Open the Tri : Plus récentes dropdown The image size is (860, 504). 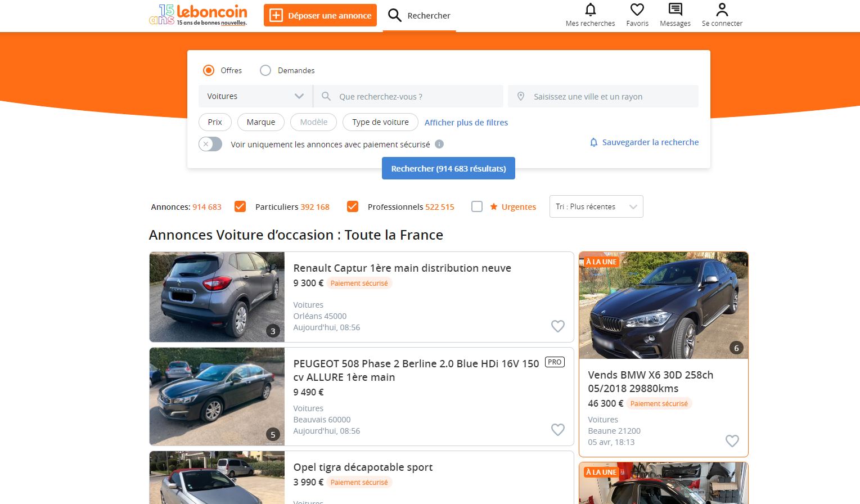pos(596,206)
